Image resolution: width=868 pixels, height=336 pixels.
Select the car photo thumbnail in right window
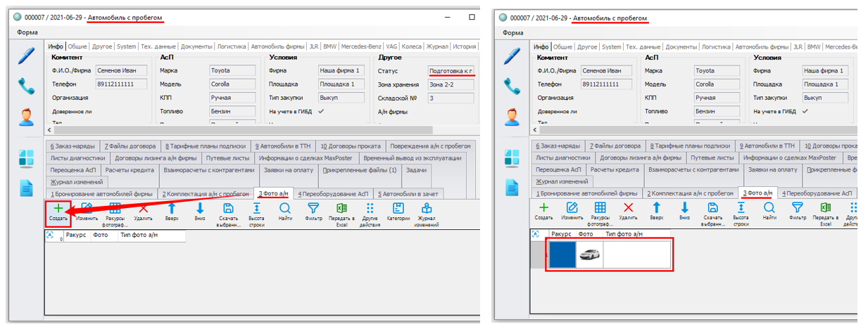(589, 254)
